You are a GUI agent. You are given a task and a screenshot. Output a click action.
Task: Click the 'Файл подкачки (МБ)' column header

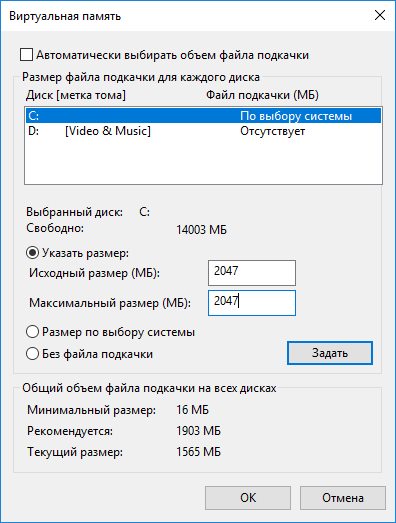(x=262, y=95)
